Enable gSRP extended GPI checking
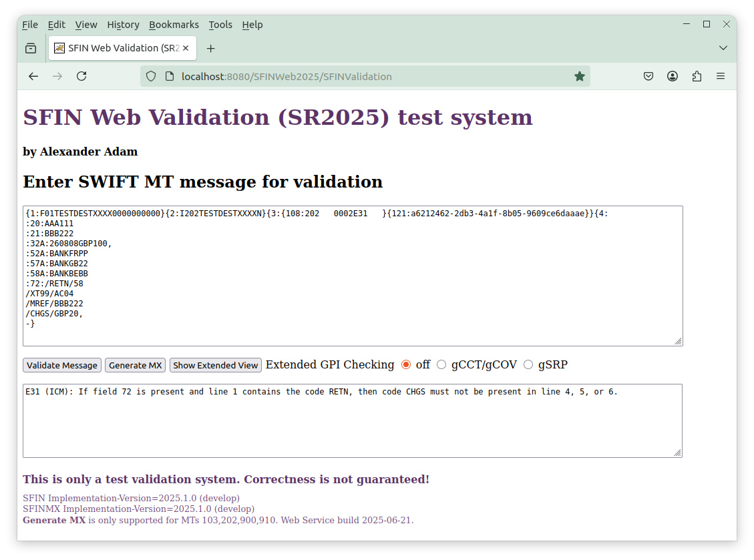This screenshot has height=560, width=754. point(528,364)
